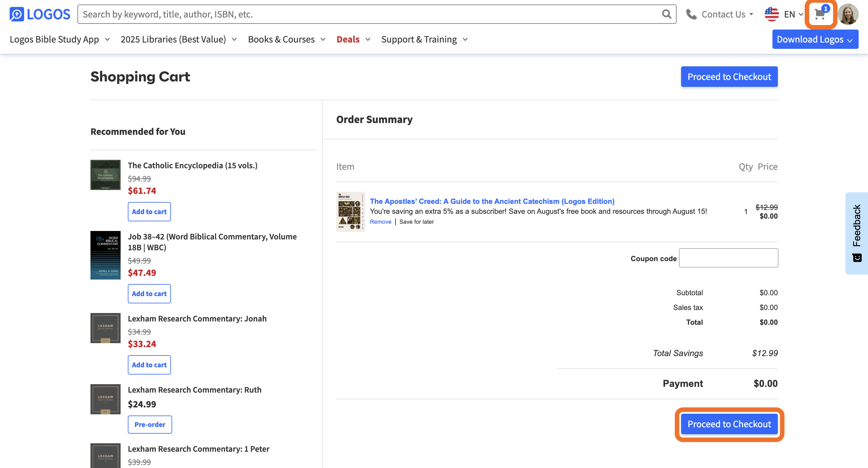Open Lexham Research Commentary: Jonah title
This screenshot has height=468, width=868.
pyautogui.click(x=197, y=318)
